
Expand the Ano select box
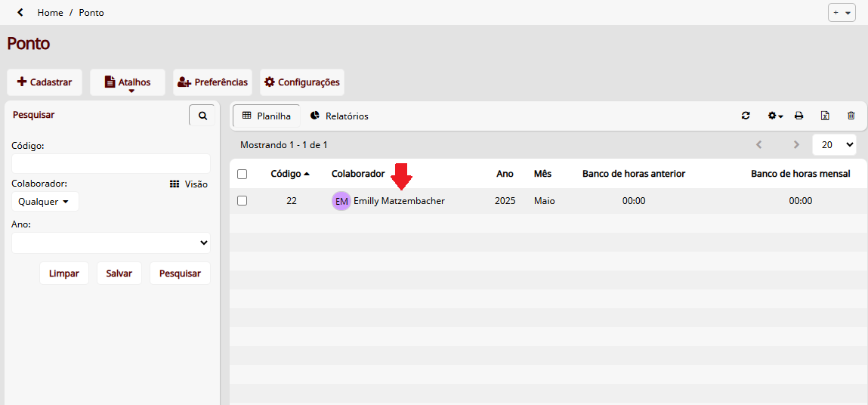[111, 243]
